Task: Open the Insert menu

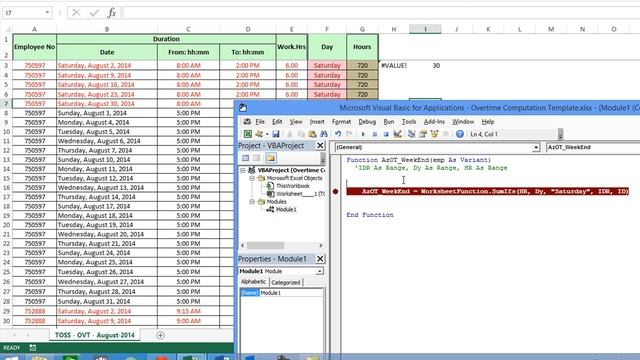Action: (x=317, y=122)
